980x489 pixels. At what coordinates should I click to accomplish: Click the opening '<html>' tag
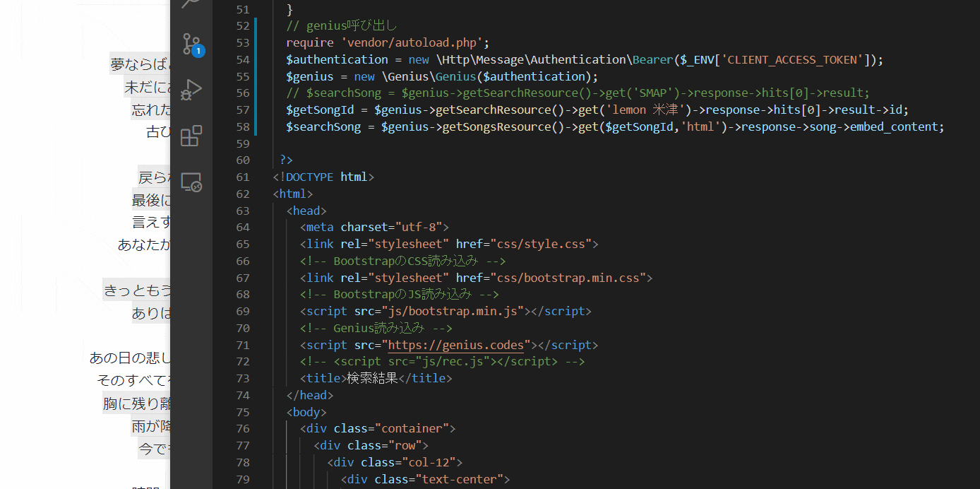point(293,194)
